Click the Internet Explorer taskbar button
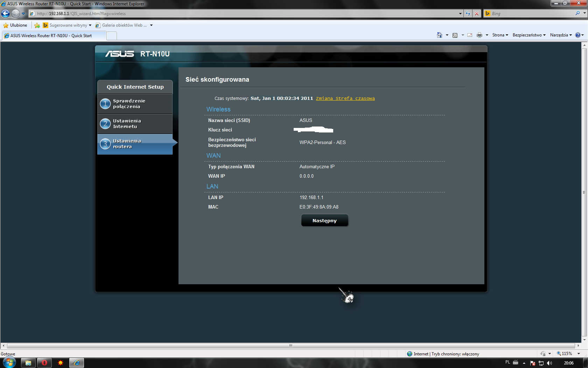The height and width of the screenshot is (368, 588). click(77, 363)
